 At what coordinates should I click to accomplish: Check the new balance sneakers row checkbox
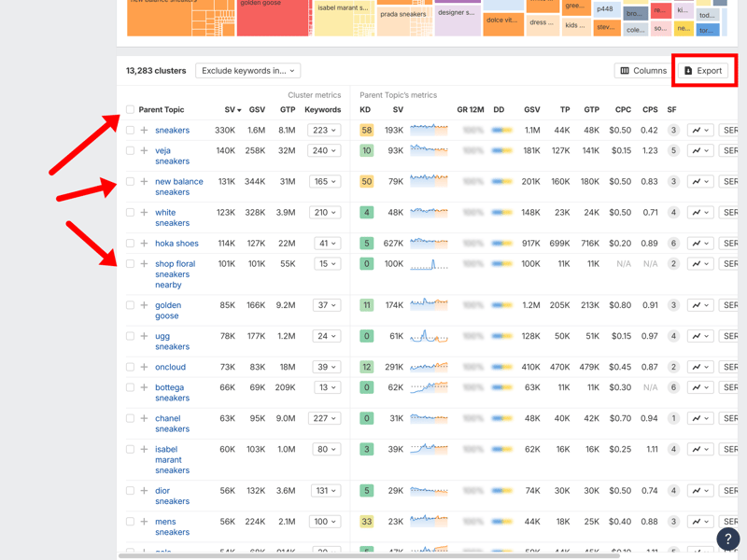pyautogui.click(x=130, y=182)
